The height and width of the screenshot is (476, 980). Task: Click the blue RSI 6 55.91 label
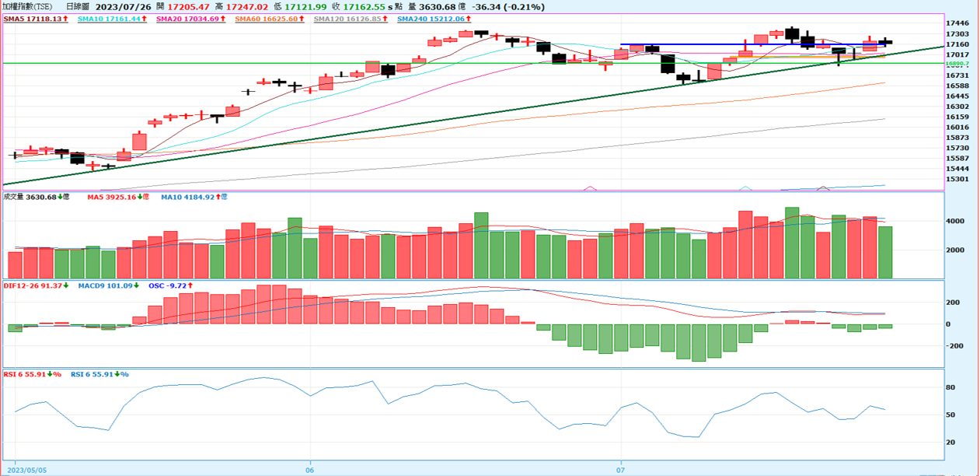[x=100, y=374]
